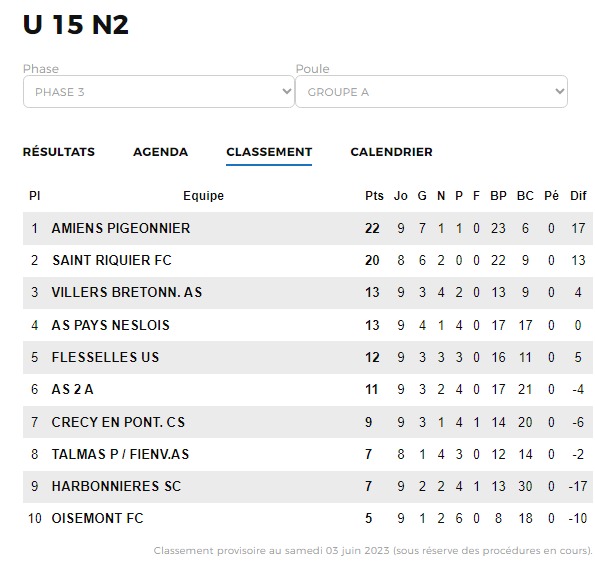
Task: Open the Phase dropdown showing PHASE 3
Action: point(159,91)
